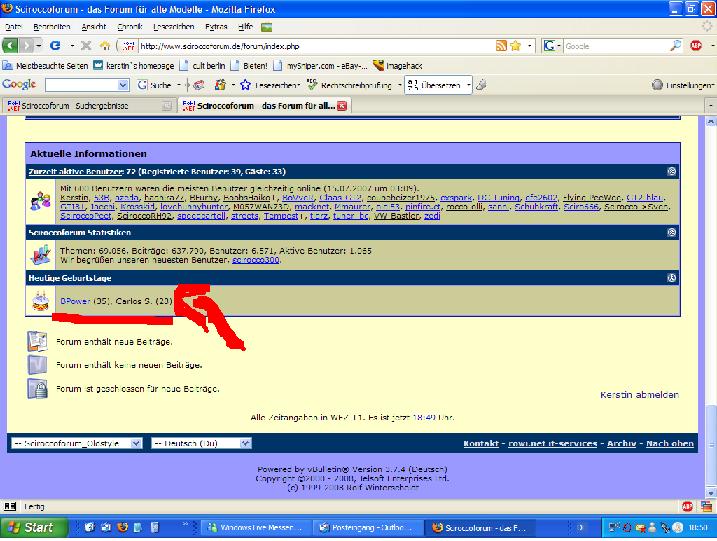
Task: Open the Deutsch (Du) language dropdown
Action: tap(201, 443)
